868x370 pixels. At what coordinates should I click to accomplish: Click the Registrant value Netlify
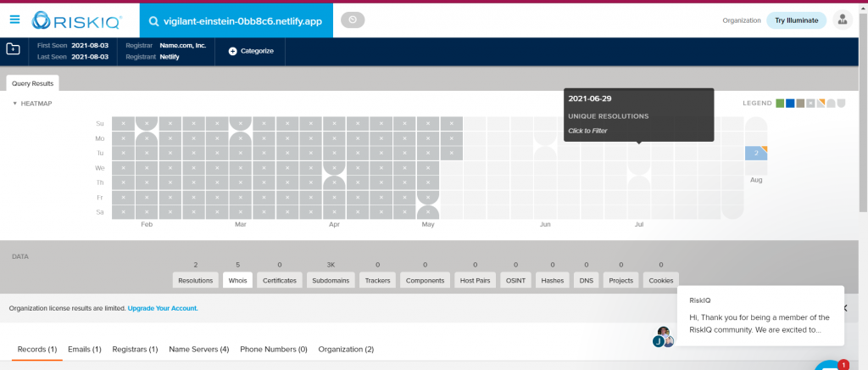170,57
